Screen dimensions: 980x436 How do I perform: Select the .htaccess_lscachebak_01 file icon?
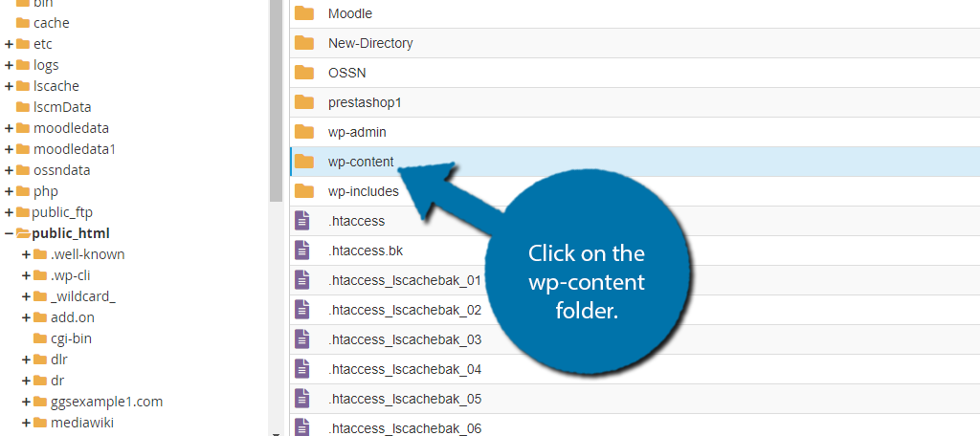(302, 280)
